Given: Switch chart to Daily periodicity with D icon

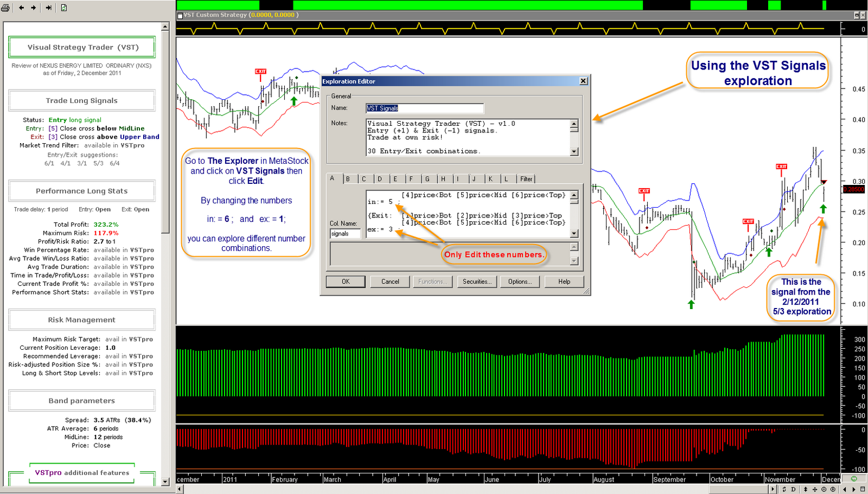Looking at the screenshot, I should click(793, 489).
